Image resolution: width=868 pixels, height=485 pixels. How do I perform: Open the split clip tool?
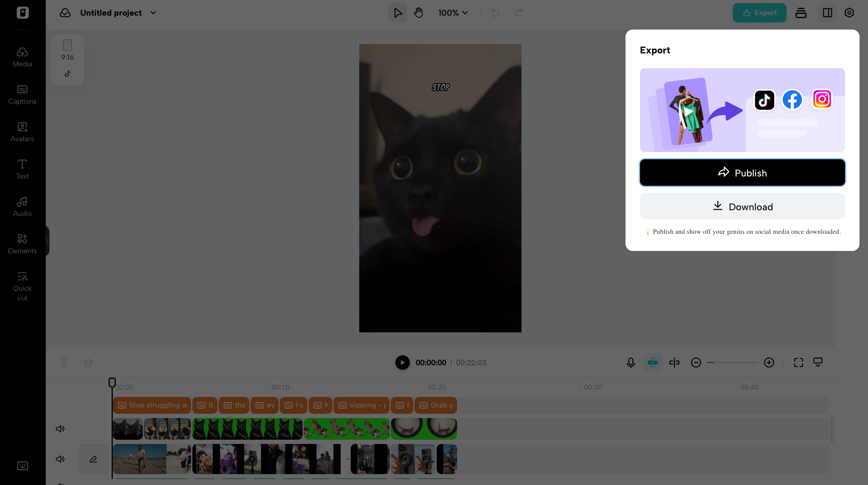(674, 363)
